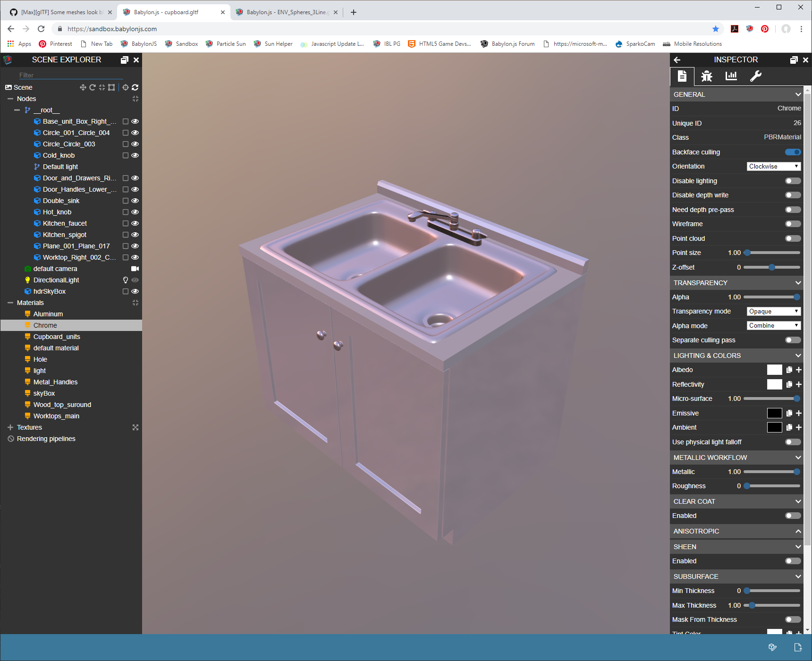The width and height of the screenshot is (812, 661).
Task: Open the Debug tab with bug icon
Action: pyautogui.click(x=707, y=76)
